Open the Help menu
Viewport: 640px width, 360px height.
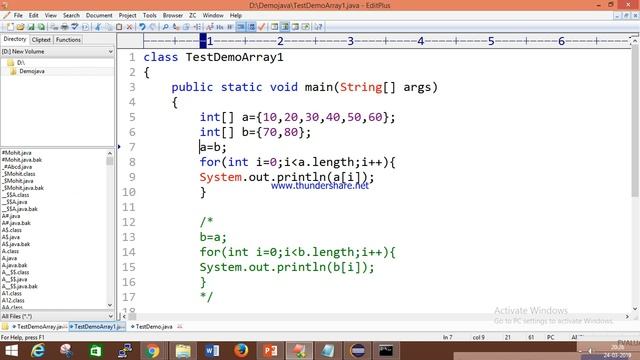click(236, 16)
